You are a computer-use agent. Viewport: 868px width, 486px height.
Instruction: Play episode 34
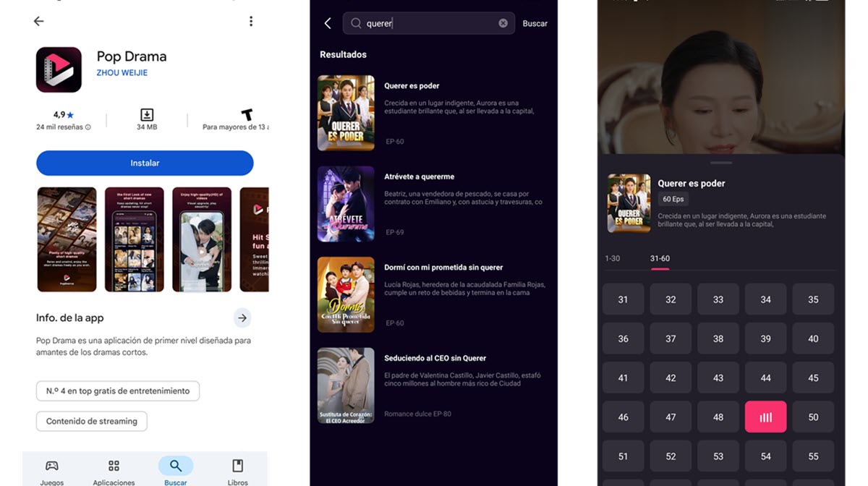click(765, 299)
